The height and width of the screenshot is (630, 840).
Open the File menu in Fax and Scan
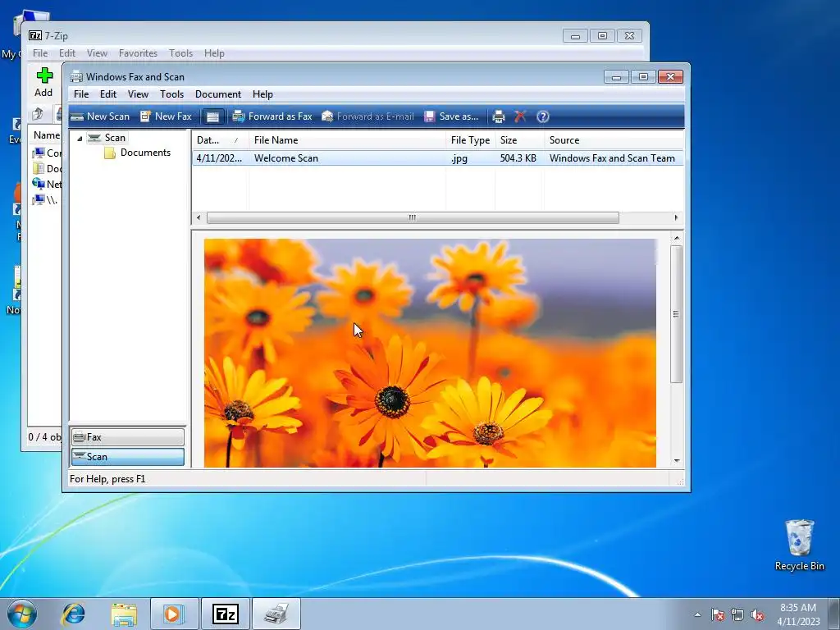(81, 94)
